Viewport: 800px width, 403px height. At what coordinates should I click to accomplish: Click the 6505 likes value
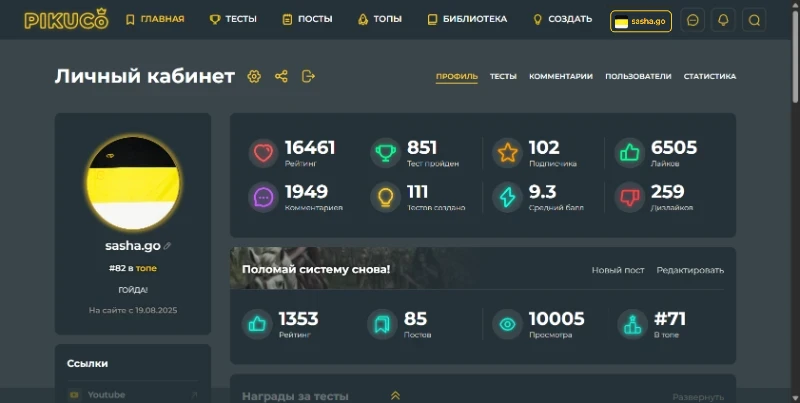[673, 148]
